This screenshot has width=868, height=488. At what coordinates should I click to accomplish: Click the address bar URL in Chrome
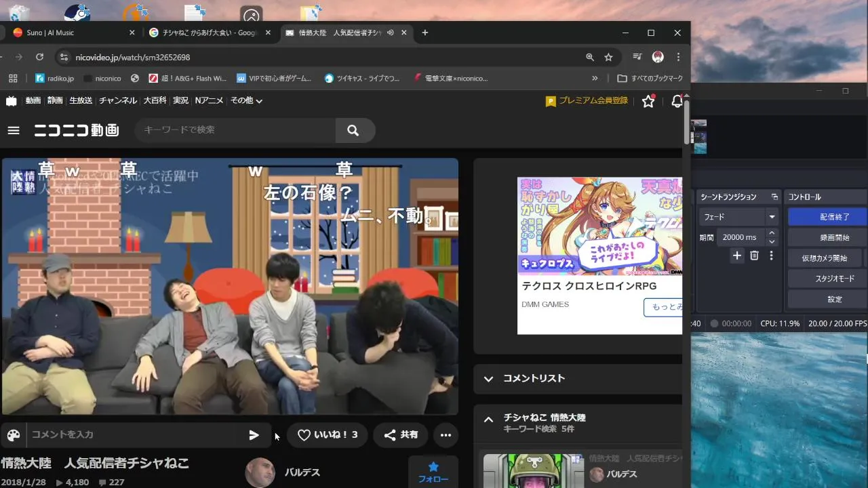click(x=133, y=58)
